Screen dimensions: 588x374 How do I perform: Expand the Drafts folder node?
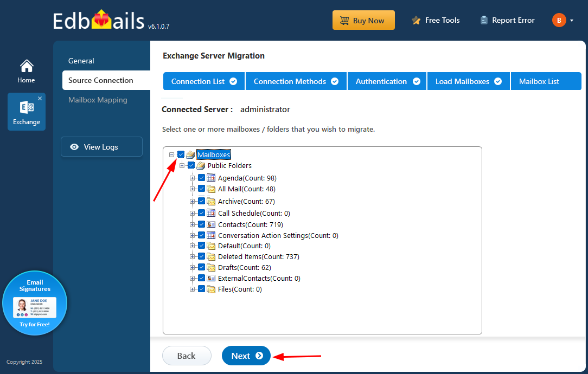coord(192,268)
